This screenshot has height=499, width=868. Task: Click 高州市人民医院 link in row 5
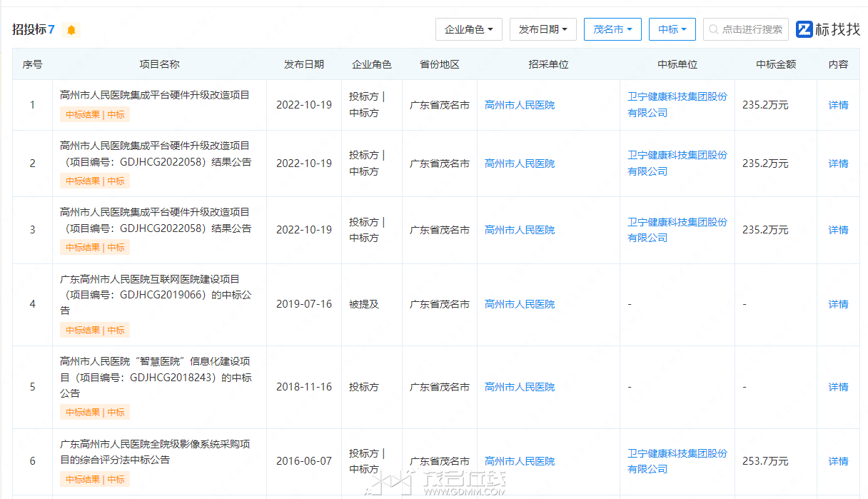[x=520, y=387]
